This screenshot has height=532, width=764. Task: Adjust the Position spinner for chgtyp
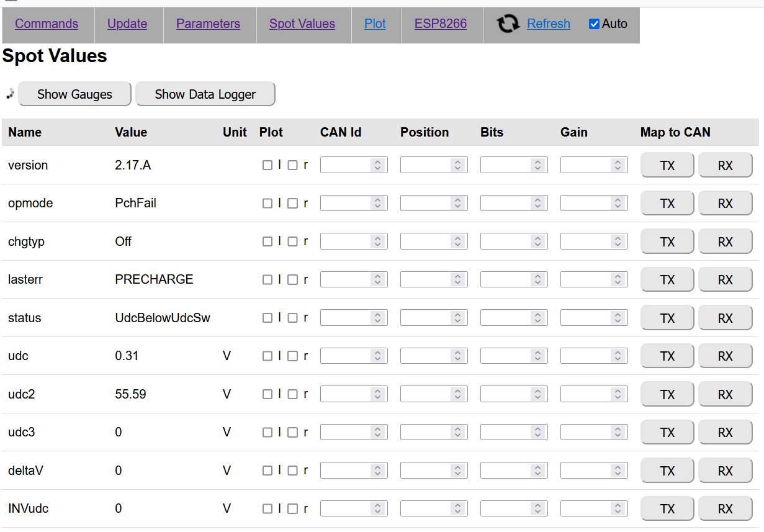[x=457, y=241]
